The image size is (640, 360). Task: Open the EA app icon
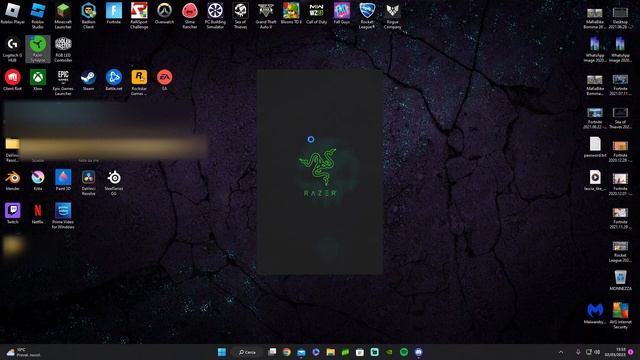coord(164,80)
